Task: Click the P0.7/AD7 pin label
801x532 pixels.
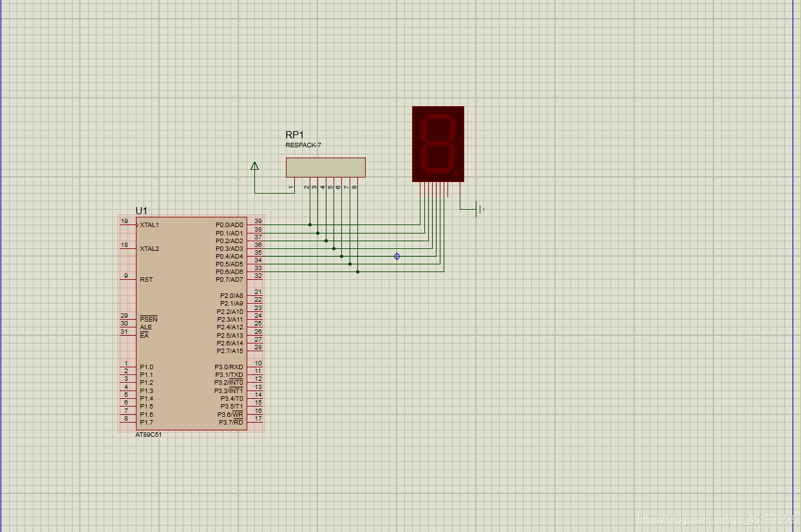Action: tap(229, 279)
